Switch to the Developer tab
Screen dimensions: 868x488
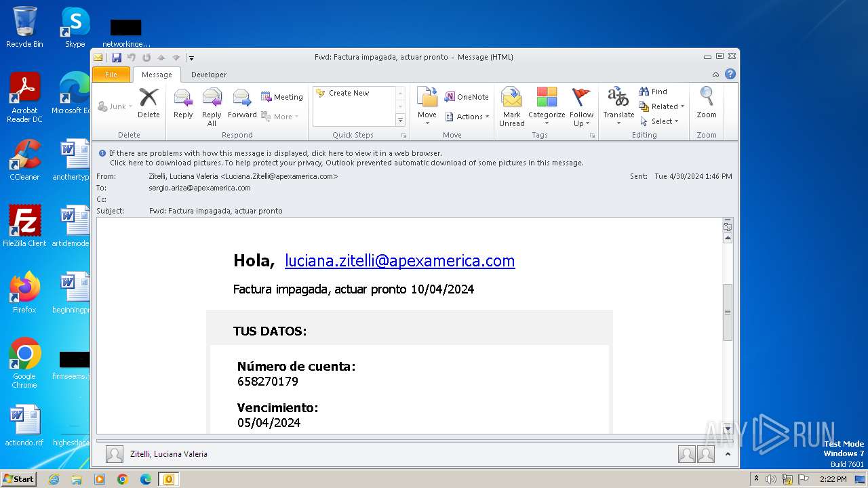coord(209,75)
